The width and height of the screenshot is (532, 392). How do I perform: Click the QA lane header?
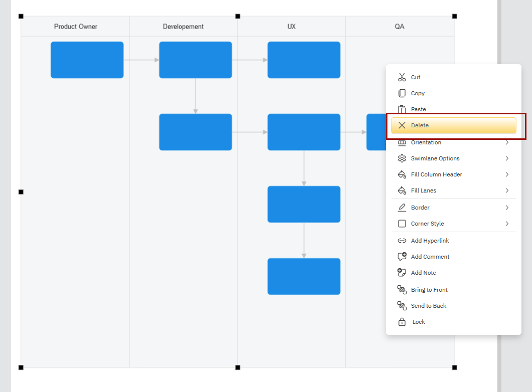pyautogui.click(x=400, y=27)
